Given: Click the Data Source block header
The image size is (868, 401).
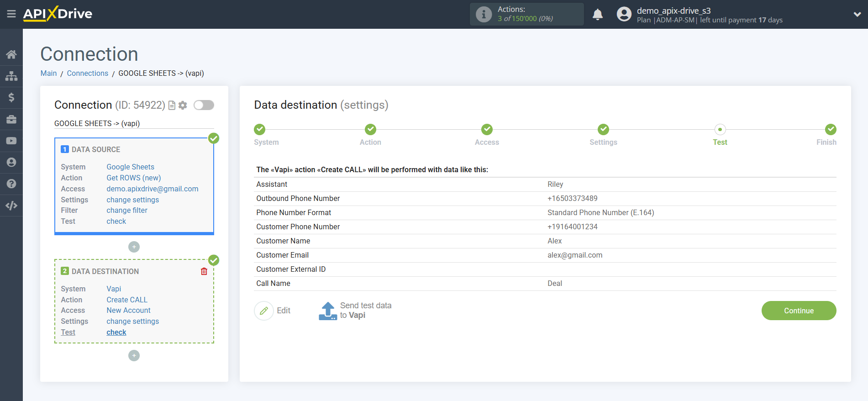Looking at the screenshot, I should point(96,149).
